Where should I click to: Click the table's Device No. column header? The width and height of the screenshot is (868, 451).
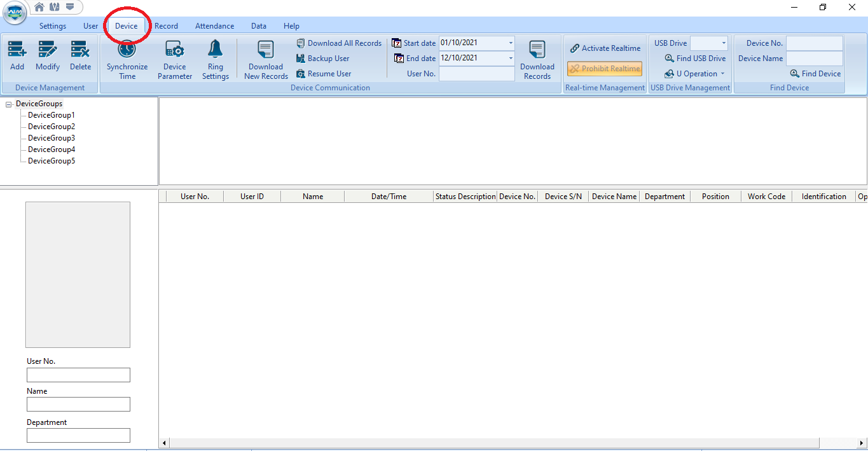(x=517, y=197)
